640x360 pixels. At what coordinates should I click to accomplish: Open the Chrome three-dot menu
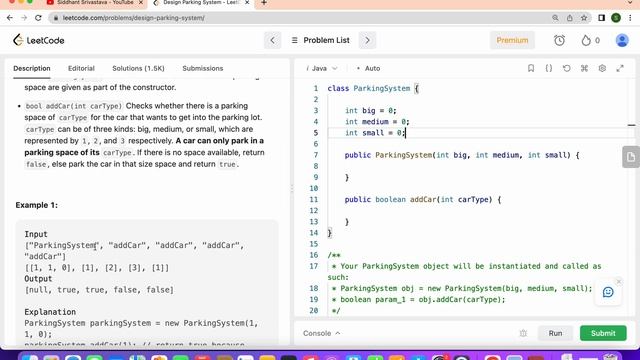631,18
